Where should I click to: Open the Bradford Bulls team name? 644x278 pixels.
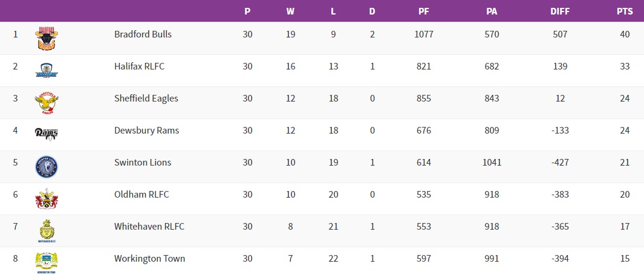[143, 34]
